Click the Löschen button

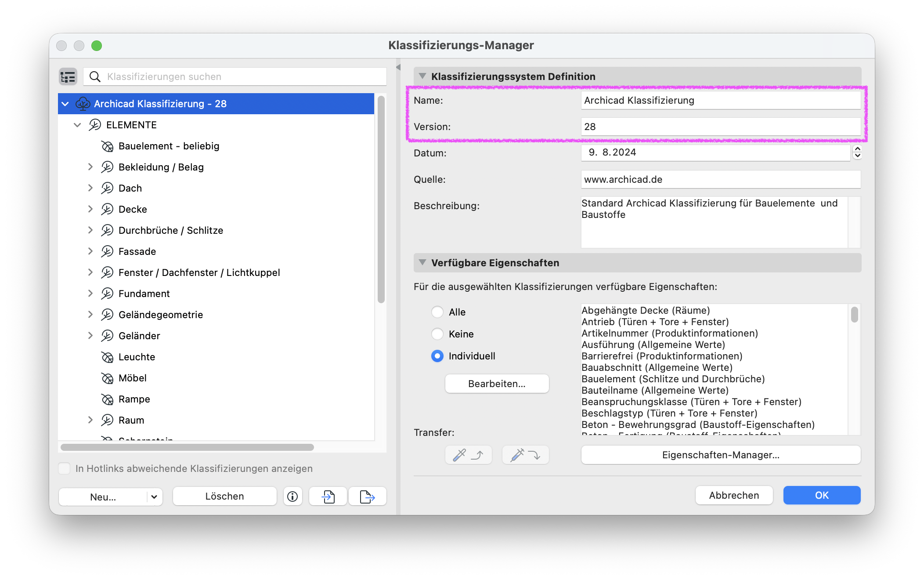click(225, 497)
